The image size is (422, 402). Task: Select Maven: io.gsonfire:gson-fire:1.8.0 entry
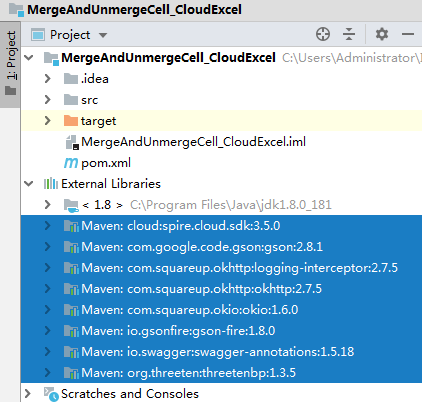coord(178,331)
